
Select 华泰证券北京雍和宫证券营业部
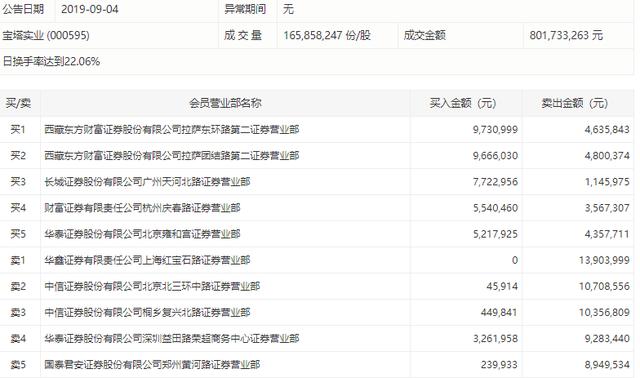[142, 234]
